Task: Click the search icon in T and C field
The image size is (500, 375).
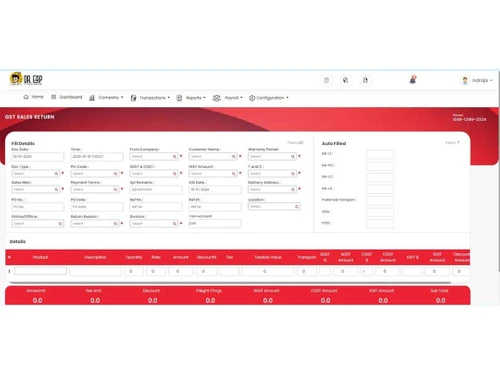Action: [x=293, y=174]
